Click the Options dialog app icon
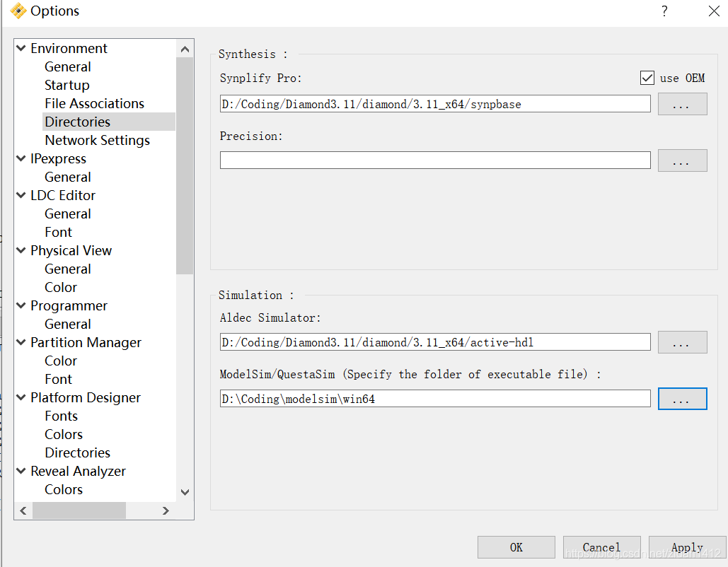This screenshot has width=728, height=567. [x=18, y=11]
